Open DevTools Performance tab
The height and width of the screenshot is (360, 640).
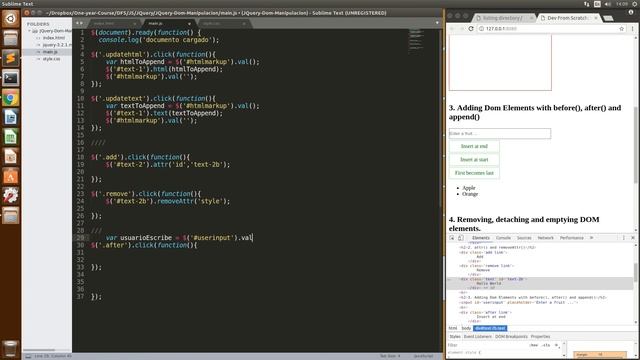571,238
